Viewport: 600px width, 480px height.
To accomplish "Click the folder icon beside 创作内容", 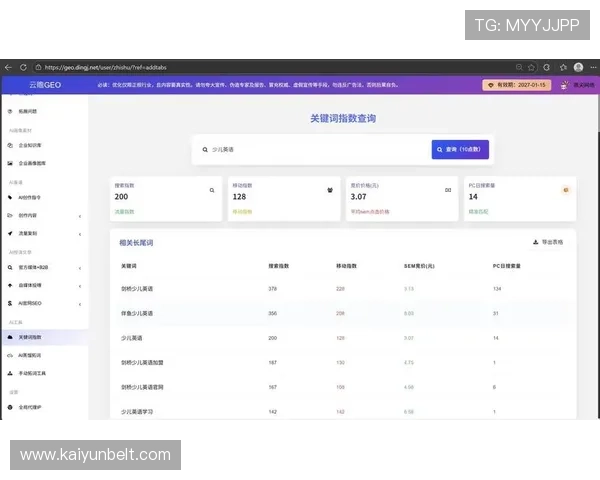I will tap(10, 216).
